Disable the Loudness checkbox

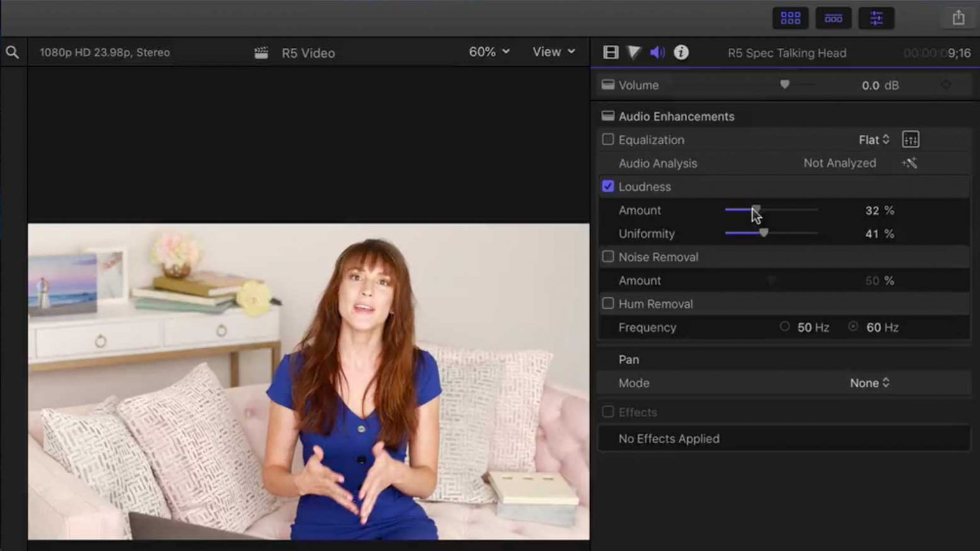coord(608,186)
